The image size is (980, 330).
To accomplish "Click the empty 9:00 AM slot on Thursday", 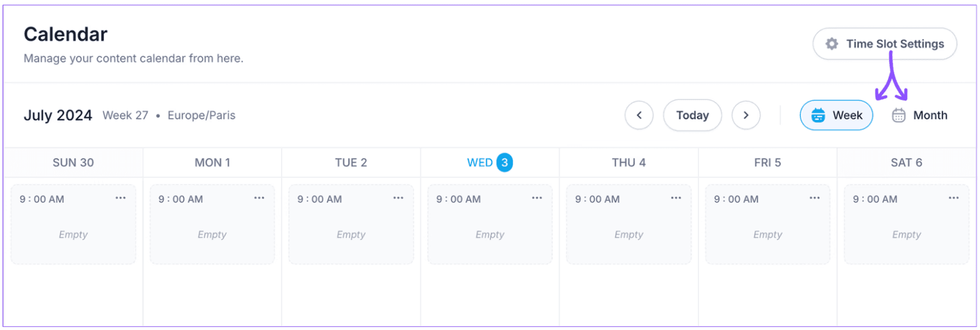I will 629,224.
